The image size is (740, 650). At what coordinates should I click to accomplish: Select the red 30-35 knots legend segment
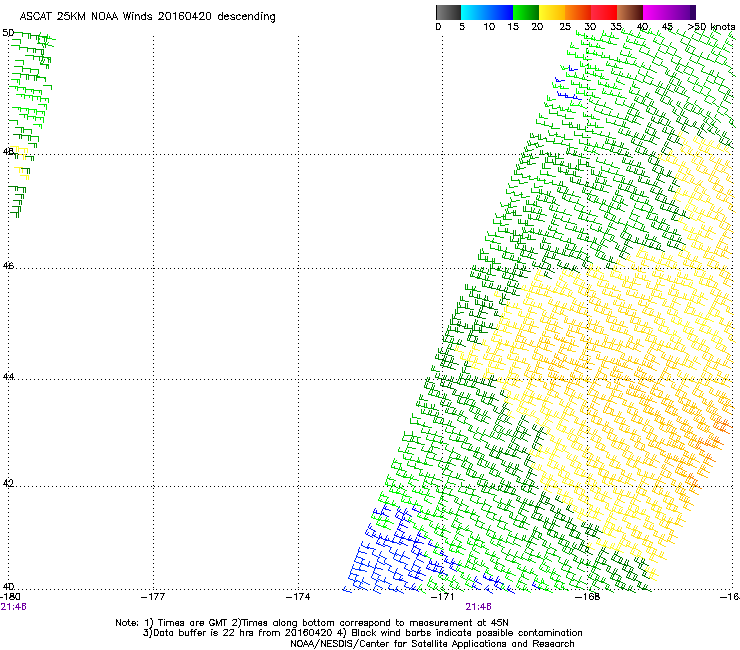[x=604, y=12]
